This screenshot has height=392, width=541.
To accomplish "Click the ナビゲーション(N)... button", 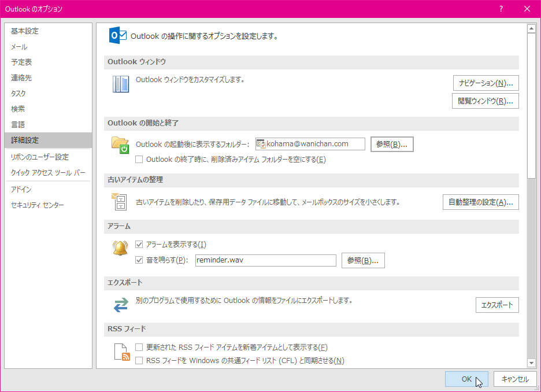I will pyautogui.click(x=486, y=83).
